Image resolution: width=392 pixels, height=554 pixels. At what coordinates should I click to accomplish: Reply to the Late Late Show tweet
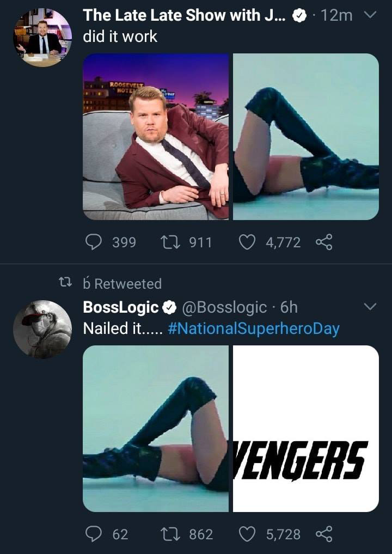(x=95, y=242)
